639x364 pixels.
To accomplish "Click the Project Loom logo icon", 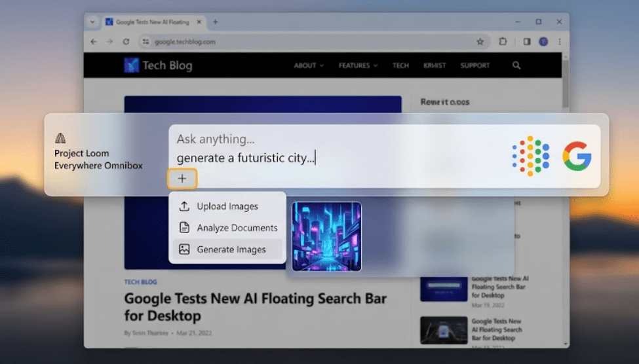I will (60, 138).
